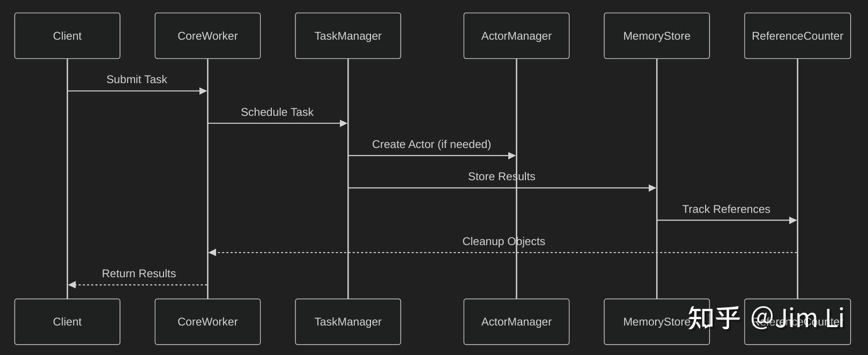Select the ReferenceCounter footer participant box
This screenshot has width=868, height=355.
(x=797, y=336)
